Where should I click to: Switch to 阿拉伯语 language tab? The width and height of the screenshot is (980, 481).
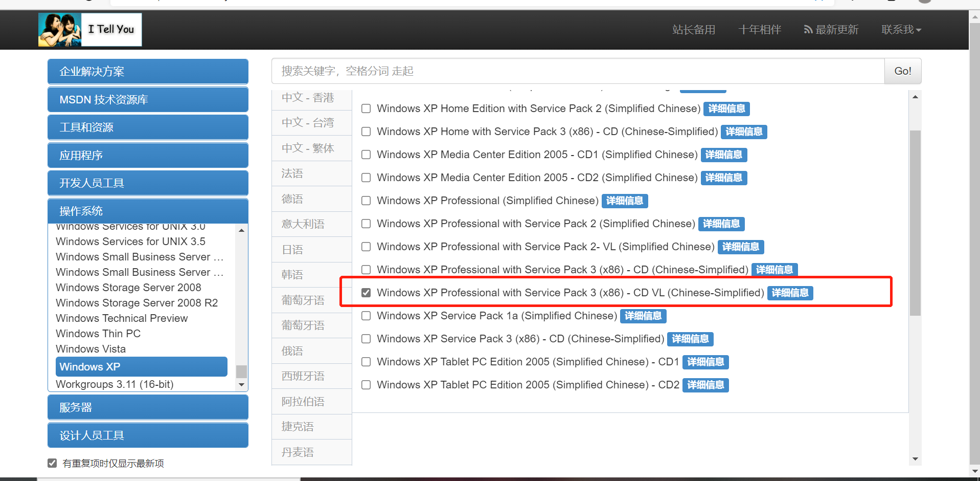point(312,402)
